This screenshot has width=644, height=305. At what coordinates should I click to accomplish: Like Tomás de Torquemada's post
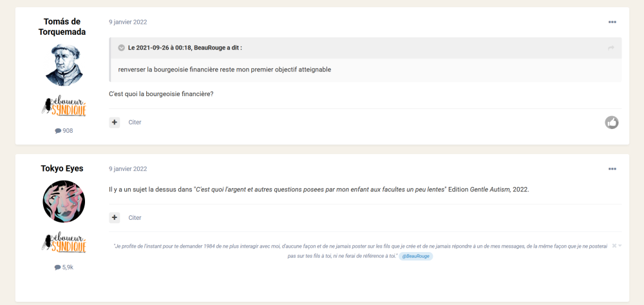coord(612,122)
